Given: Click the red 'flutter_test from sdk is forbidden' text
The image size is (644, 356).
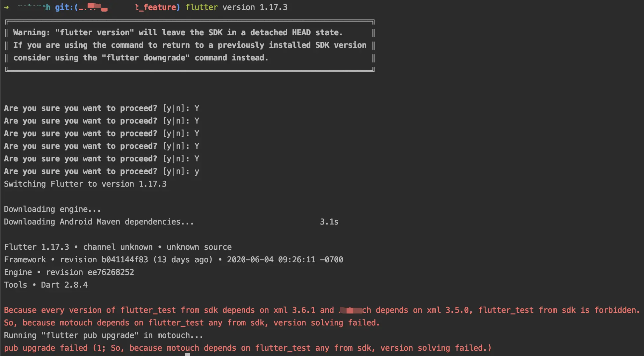Looking at the screenshot, I should 559,310.
